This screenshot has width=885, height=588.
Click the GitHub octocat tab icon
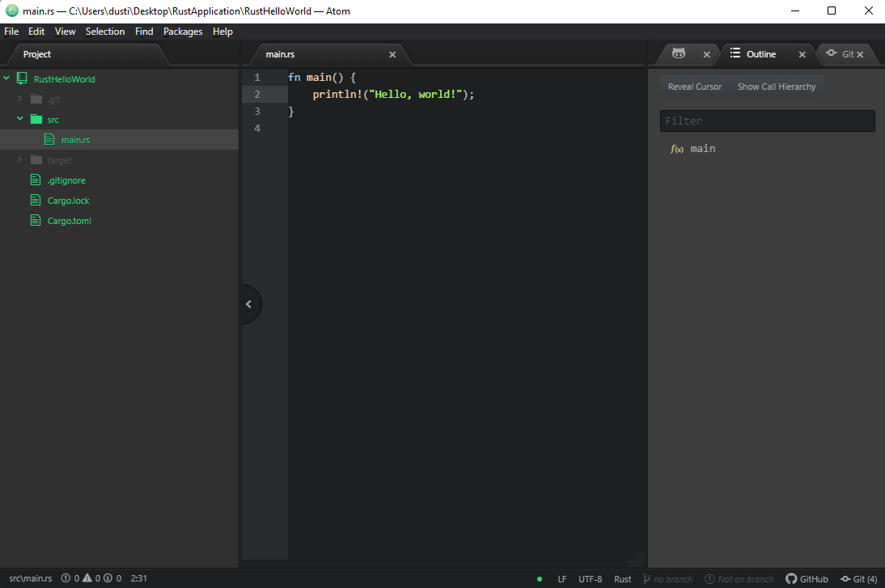679,54
